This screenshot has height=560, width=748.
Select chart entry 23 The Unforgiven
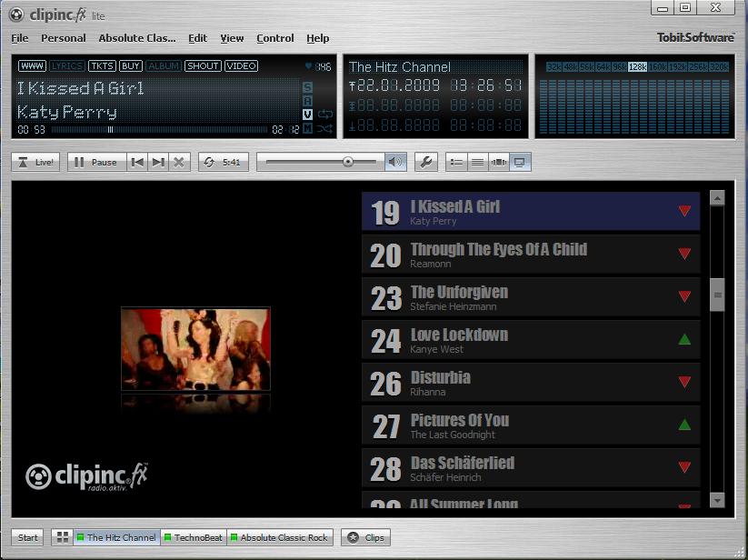(531, 296)
